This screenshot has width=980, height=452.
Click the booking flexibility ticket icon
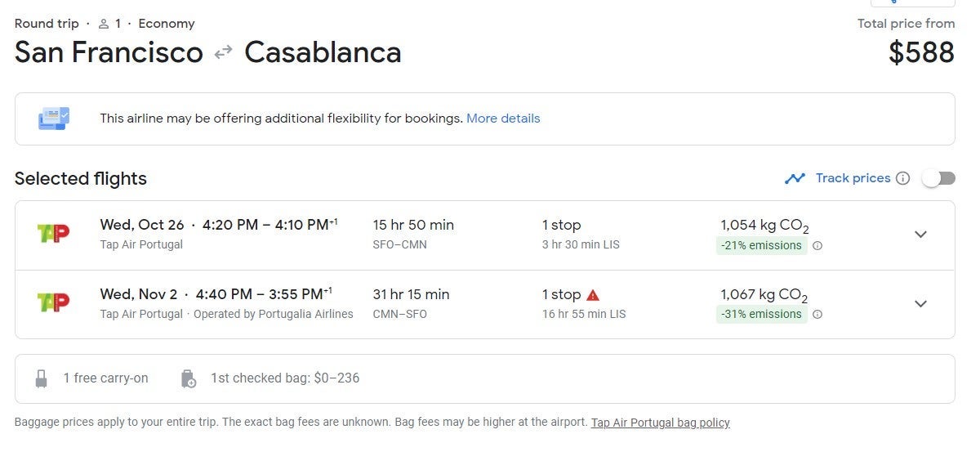tap(54, 119)
